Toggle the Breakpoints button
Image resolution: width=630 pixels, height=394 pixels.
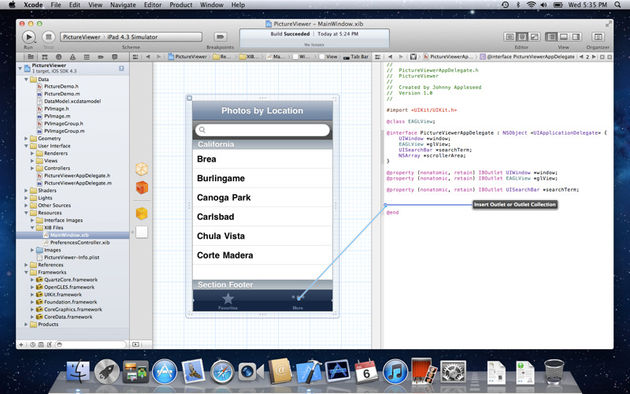[x=220, y=37]
